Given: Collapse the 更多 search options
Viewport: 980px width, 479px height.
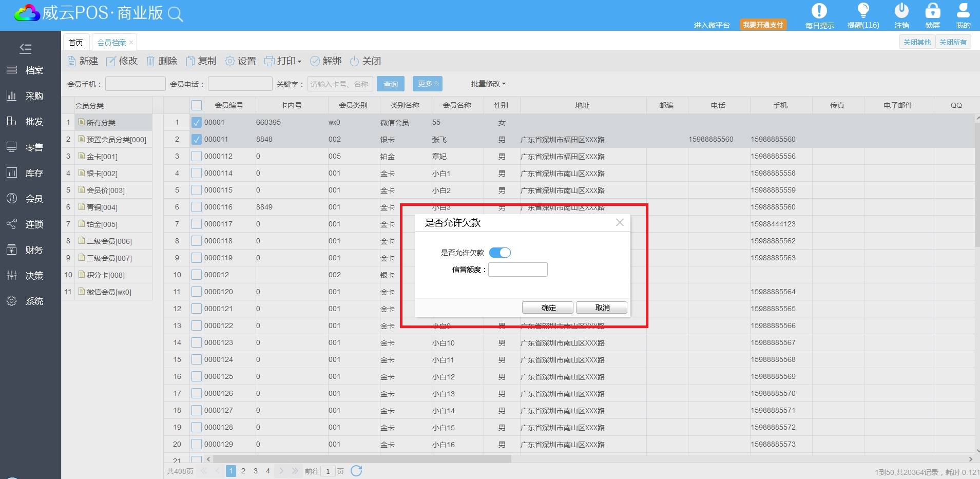Looking at the screenshot, I should [428, 84].
